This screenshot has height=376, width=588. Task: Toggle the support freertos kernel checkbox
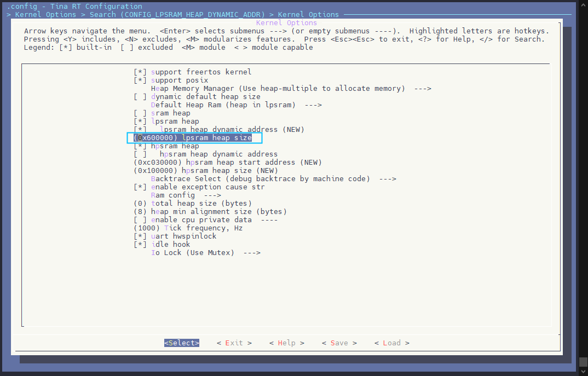pyautogui.click(x=140, y=72)
